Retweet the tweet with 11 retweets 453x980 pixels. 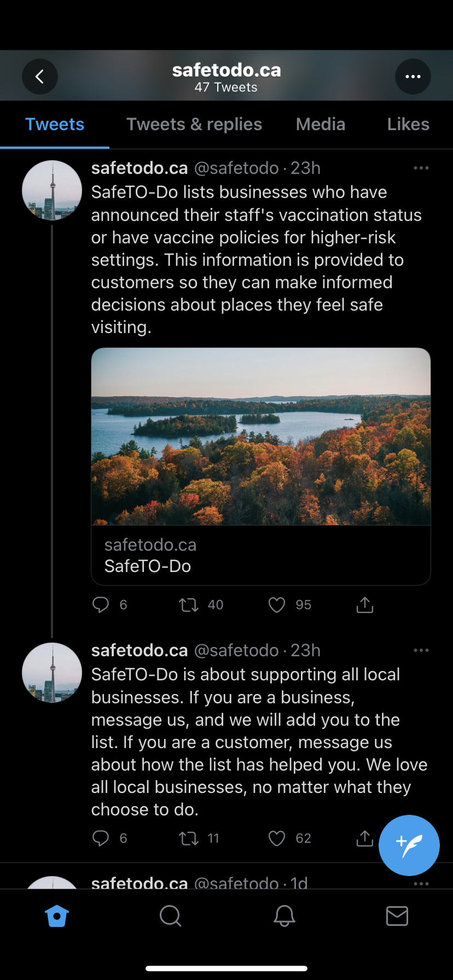[189, 838]
